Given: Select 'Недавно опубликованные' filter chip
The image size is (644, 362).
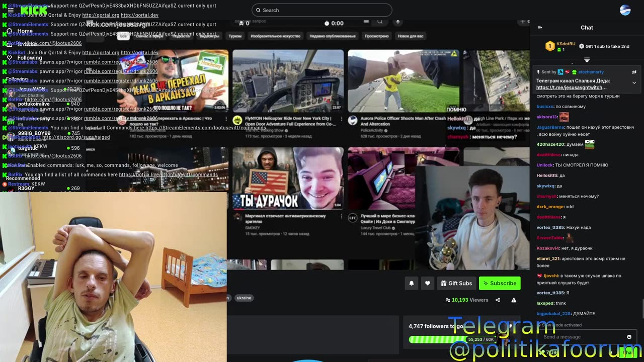Looking at the screenshot, I should click(x=332, y=36).
